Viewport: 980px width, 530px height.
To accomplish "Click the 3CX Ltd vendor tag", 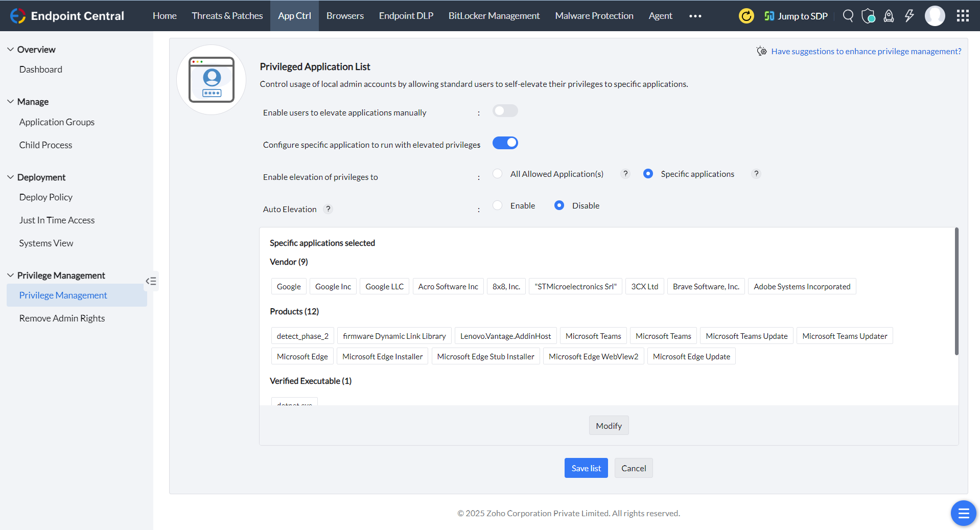I will coord(645,287).
